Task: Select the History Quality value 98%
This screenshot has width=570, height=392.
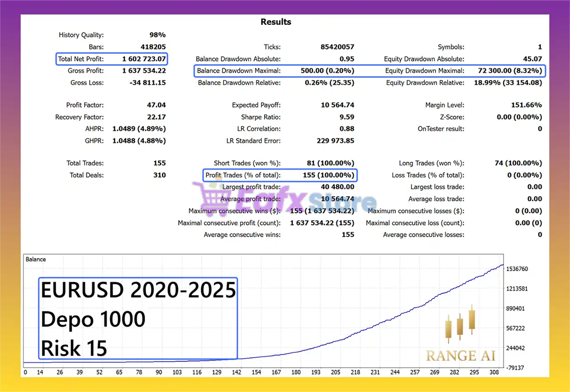Action: [158, 35]
